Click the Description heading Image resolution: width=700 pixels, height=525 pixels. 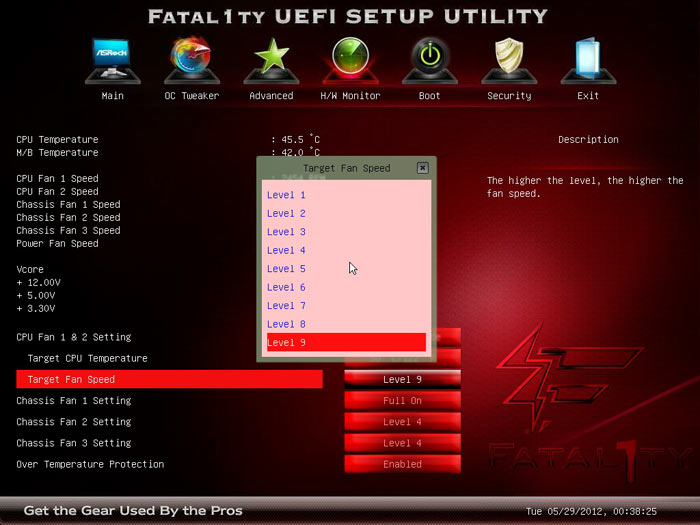click(588, 139)
